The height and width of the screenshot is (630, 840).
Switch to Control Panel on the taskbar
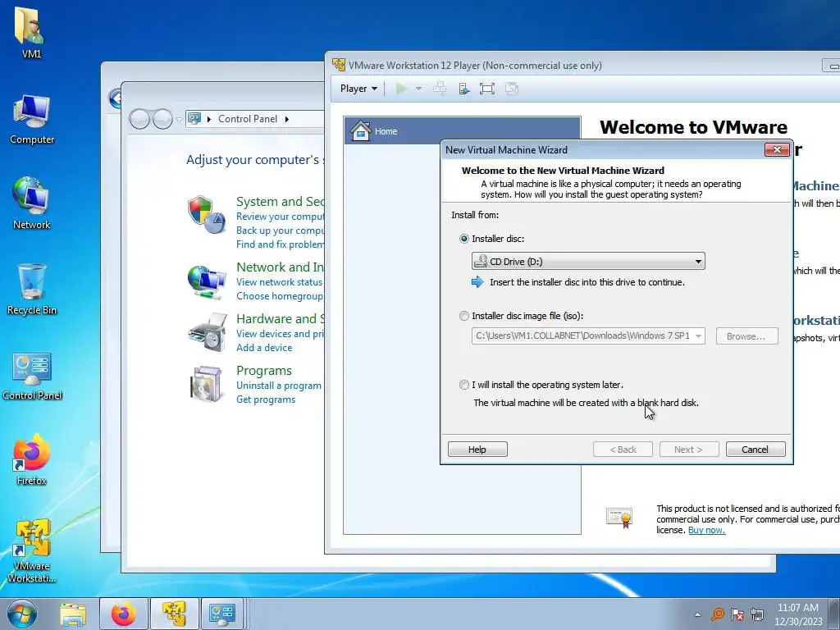[222, 614]
